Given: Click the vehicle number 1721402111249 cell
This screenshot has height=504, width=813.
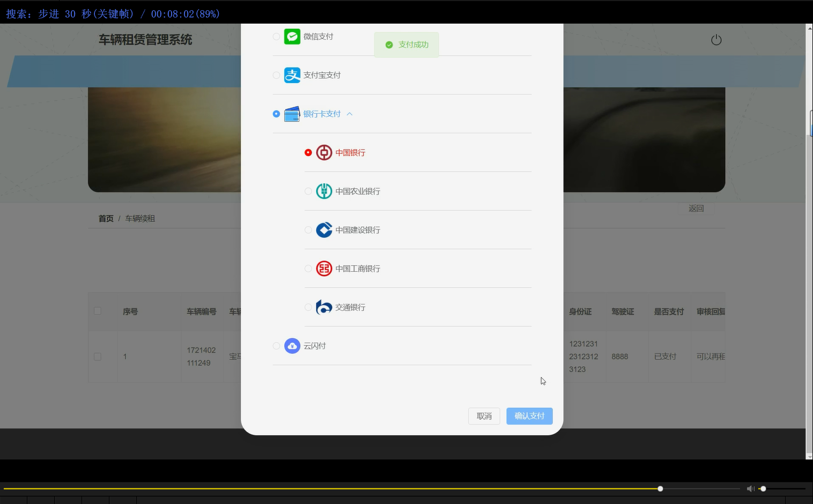Looking at the screenshot, I should [201, 357].
